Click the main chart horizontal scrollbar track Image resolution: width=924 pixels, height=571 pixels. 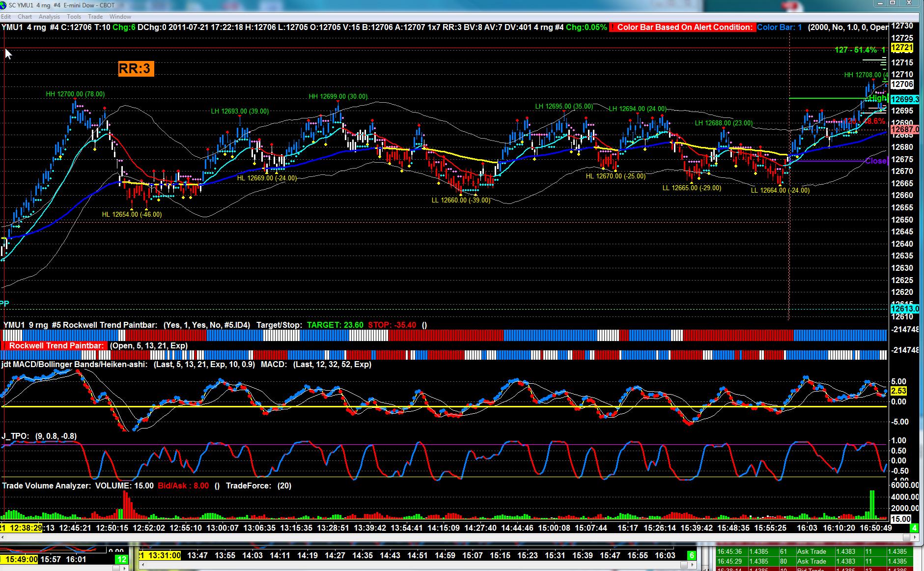[x=457, y=538]
